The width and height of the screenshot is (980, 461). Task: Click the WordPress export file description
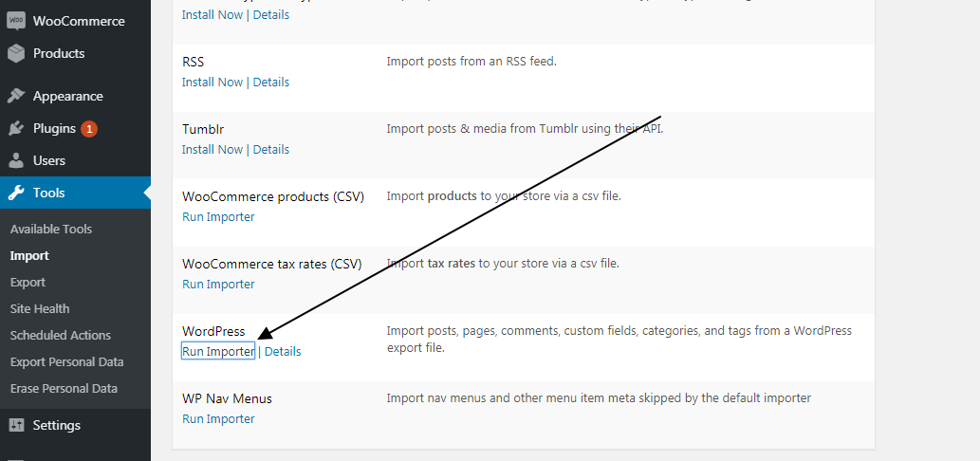(619, 340)
